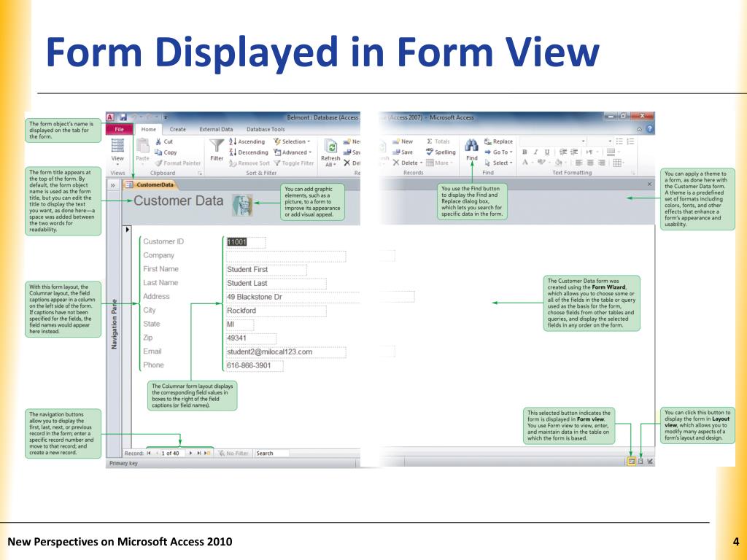The image size is (747, 560).
Task: Close the CustomerData form with X
Action: tap(649, 184)
